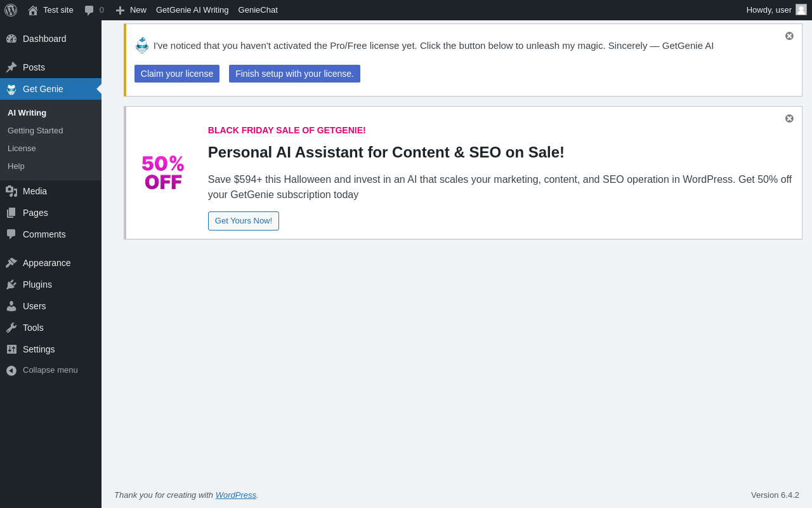Select the Plugins plug icon
Image resolution: width=812 pixels, height=508 pixels.
(11, 284)
